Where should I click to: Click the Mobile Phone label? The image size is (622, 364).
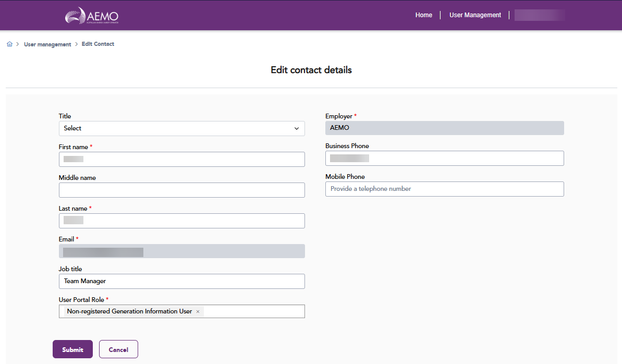tap(345, 177)
